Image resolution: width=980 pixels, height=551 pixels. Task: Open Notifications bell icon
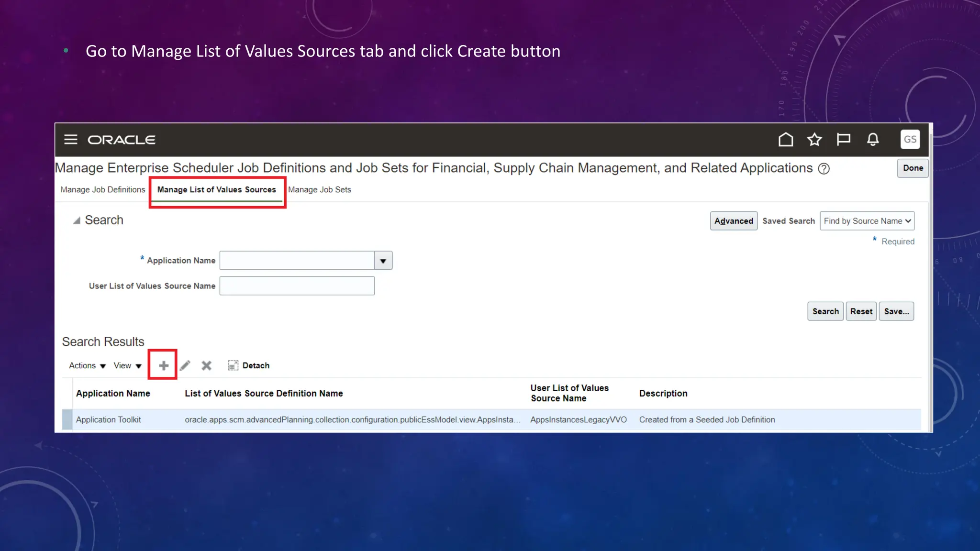pyautogui.click(x=873, y=140)
